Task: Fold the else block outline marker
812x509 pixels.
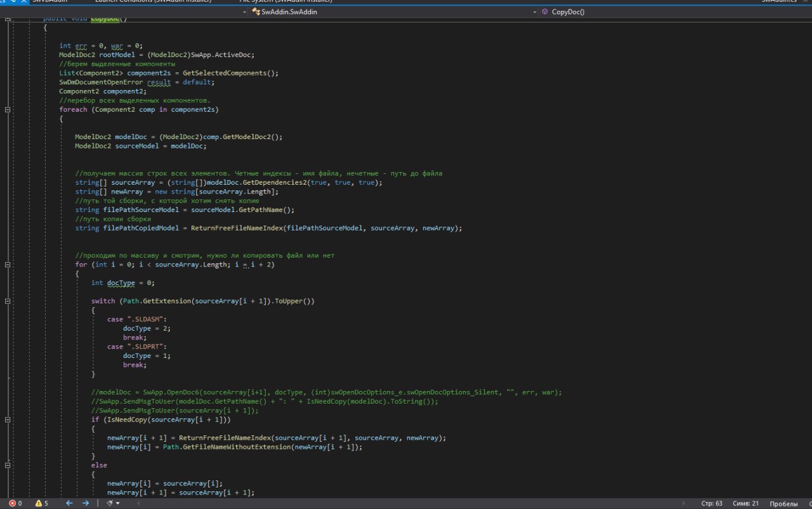Action: click(8, 465)
